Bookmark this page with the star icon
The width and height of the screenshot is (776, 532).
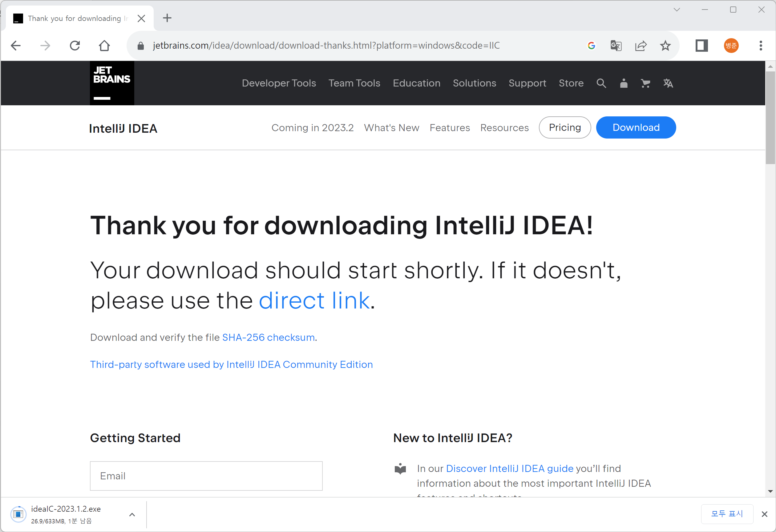coord(665,45)
